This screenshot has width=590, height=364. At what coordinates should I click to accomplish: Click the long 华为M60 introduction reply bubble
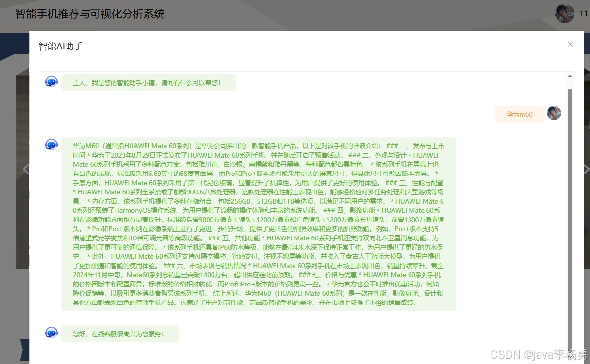258,224
